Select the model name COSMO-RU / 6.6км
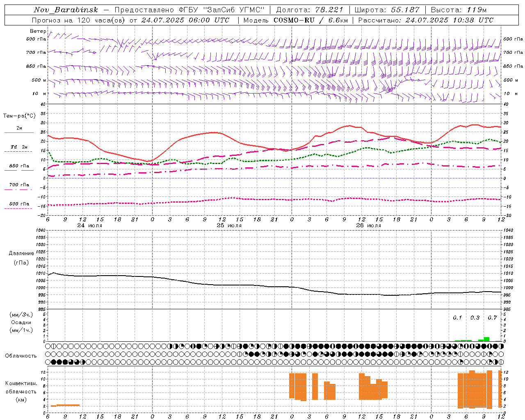This screenshot has width=525, height=420. 310,20
